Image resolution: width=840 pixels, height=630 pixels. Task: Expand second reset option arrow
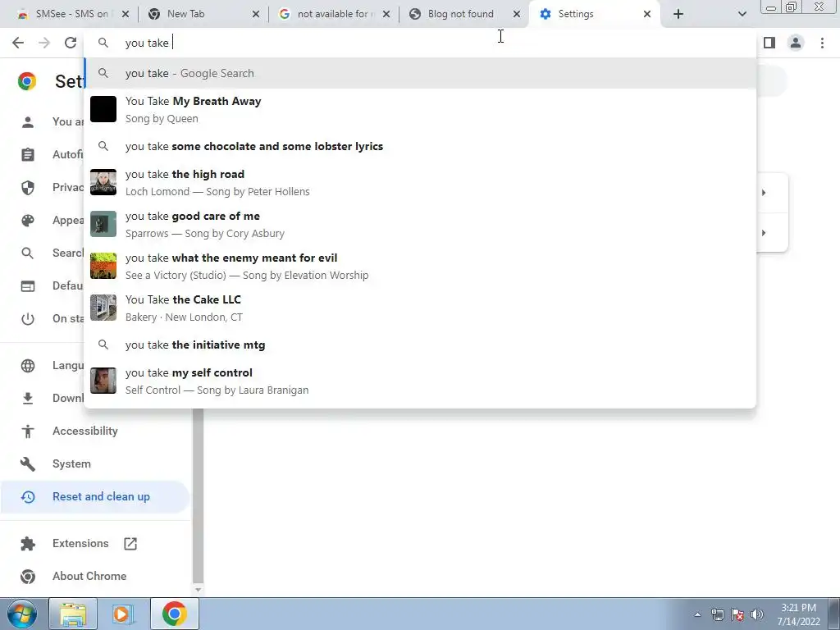tap(764, 233)
